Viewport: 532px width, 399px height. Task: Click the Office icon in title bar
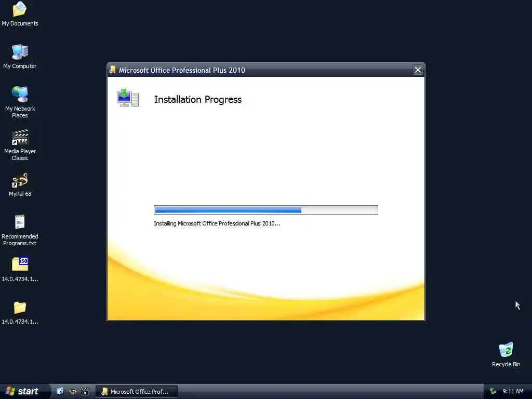(x=112, y=70)
